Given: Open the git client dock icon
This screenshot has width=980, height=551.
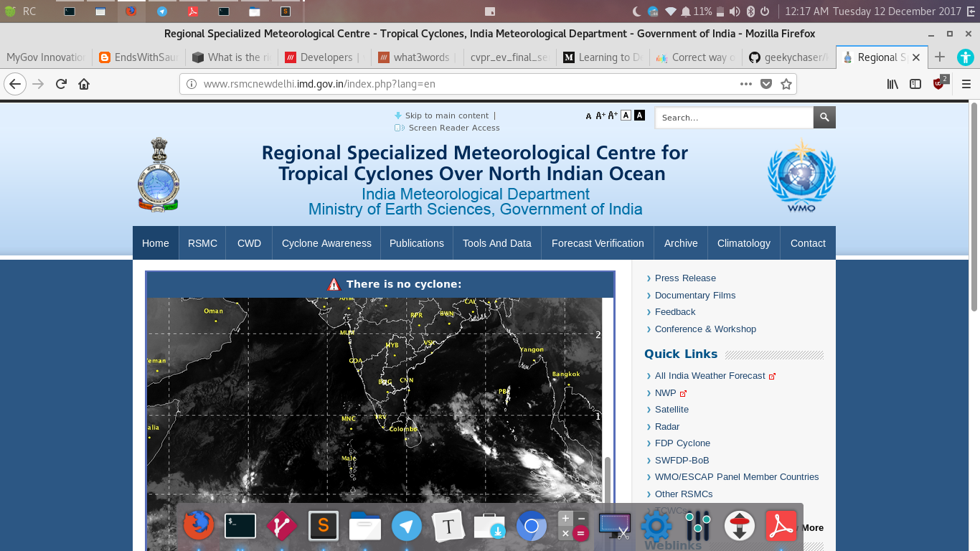Looking at the screenshot, I should 282,527.
